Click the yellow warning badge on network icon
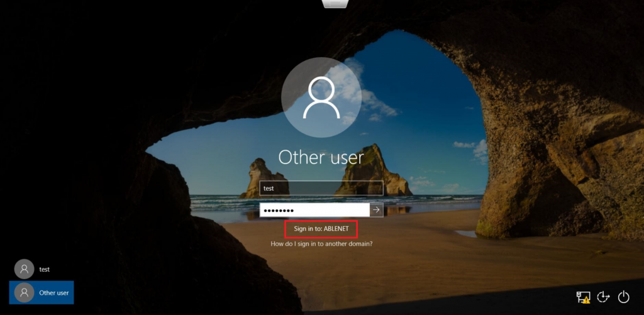The width and height of the screenshot is (644, 315). (586, 301)
